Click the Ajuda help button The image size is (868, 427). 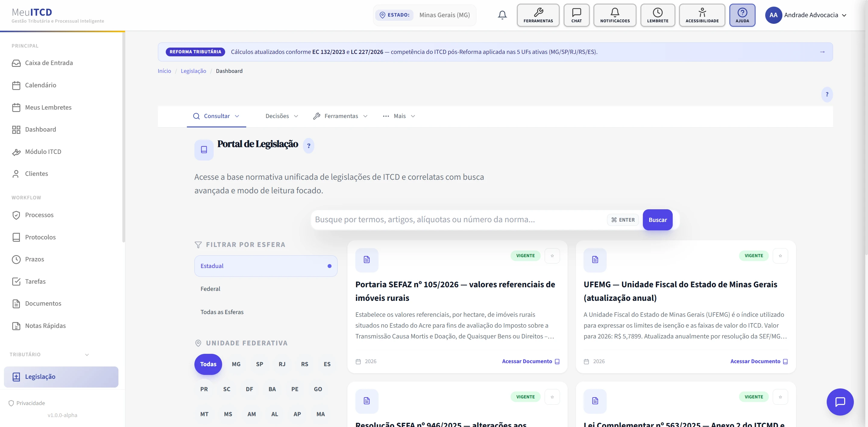tap(742, 15)
